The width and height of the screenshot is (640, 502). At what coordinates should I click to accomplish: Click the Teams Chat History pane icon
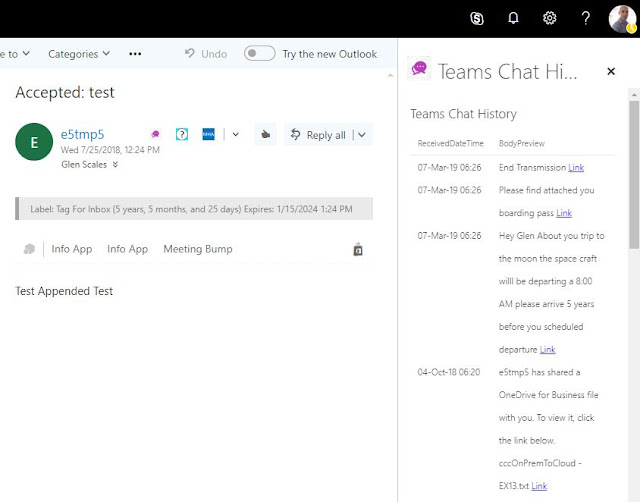(x=419, y=68)
